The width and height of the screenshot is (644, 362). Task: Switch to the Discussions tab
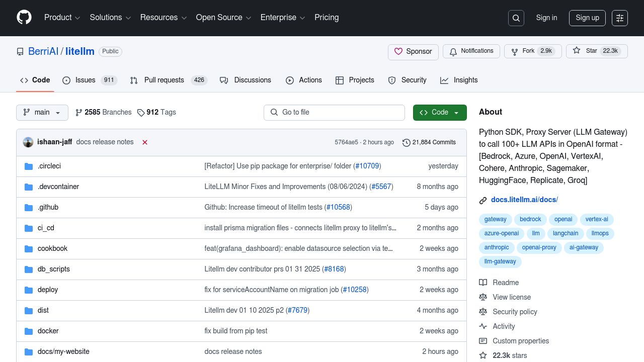pyautogui.click(x=246, y=80)
